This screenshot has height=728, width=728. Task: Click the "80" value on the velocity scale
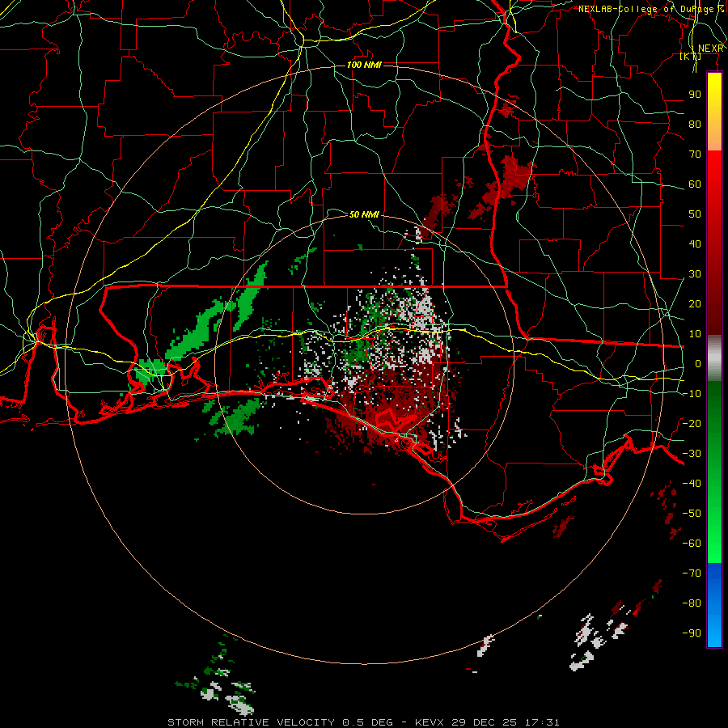(695, 124)
